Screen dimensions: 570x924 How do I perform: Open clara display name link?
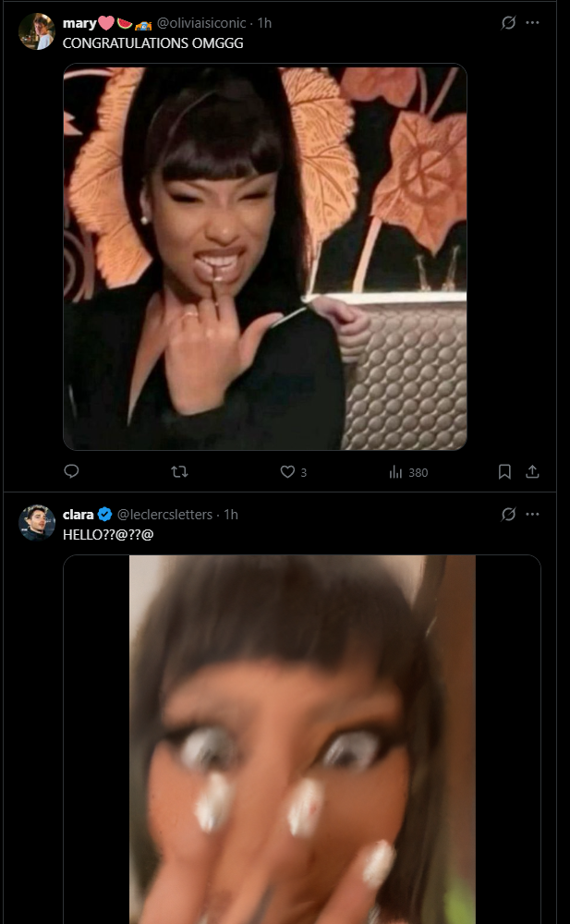[x=78, y=515]
